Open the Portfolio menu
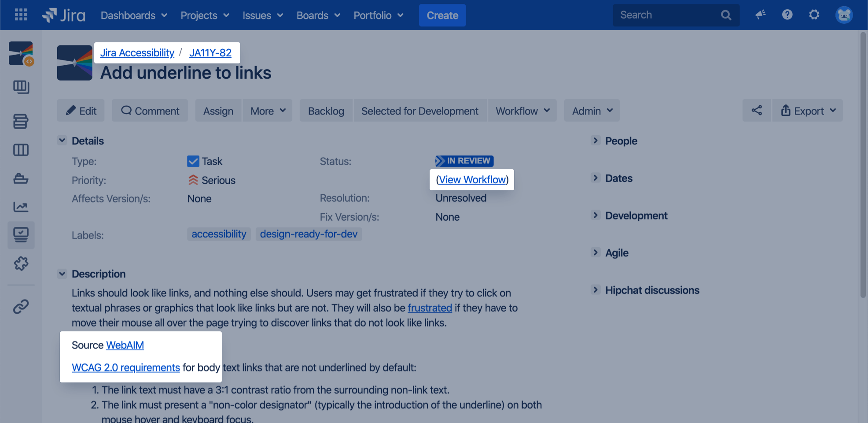 (x=378, y=15)
